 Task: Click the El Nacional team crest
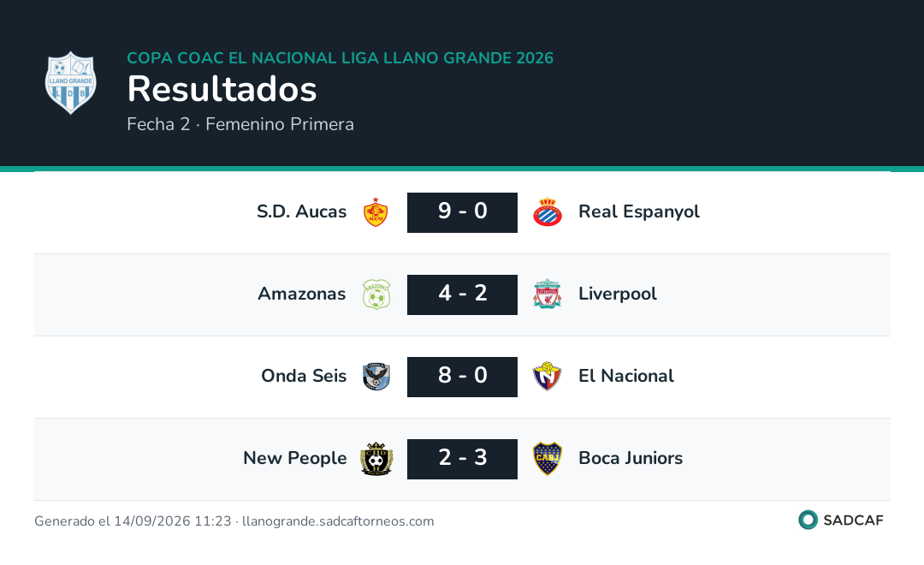547,377
